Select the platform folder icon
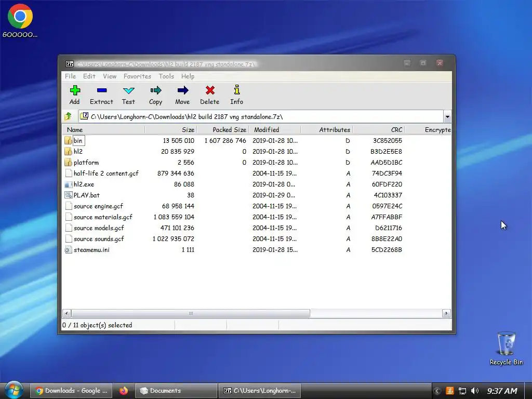The image size is (532, 399). (x=68, y=162)
